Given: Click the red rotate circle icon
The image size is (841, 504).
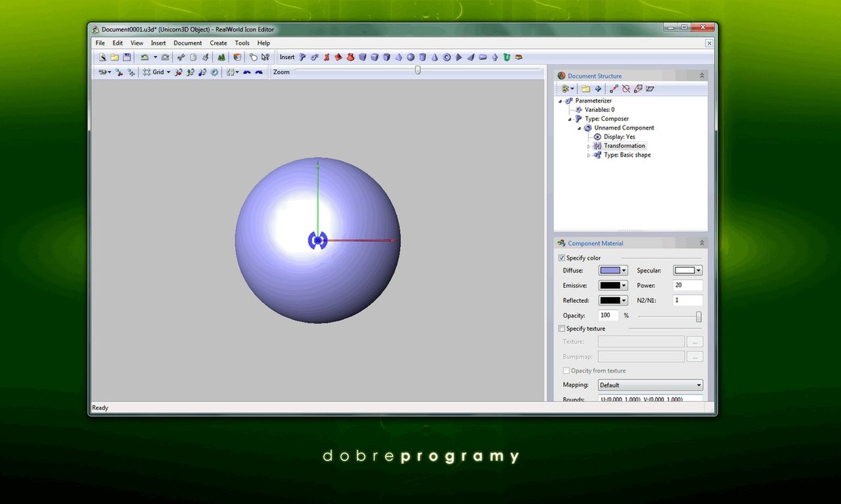Looking at the screenshot, I should pos(626,89).
